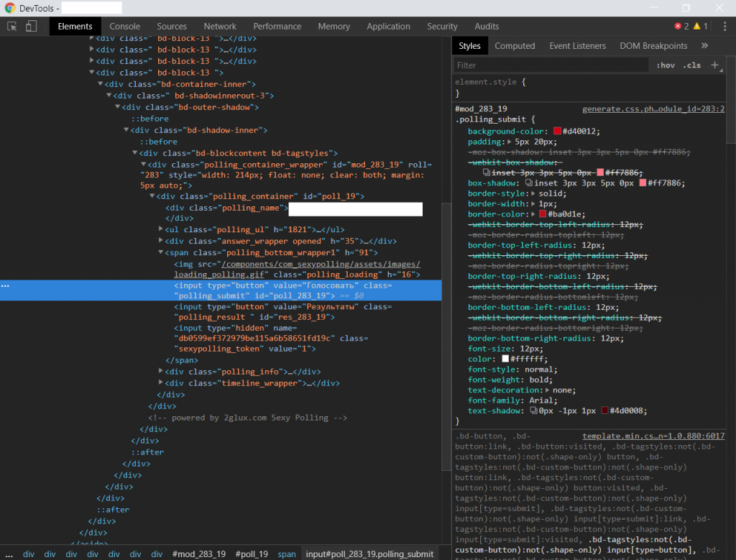Click the ellipsis beside the selected node
The height and width of the screenshot is (560, 736).
[5, 285]
